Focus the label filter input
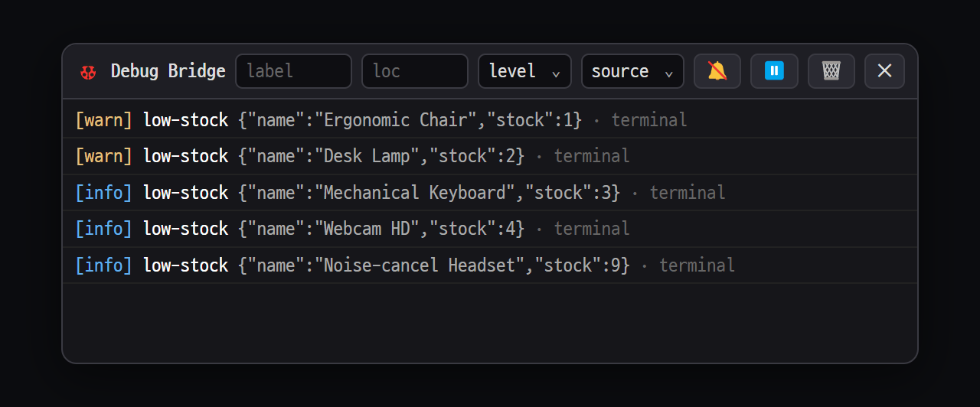Screen dimensions: 980x407 pyautogui.click(x=293, y=71)
